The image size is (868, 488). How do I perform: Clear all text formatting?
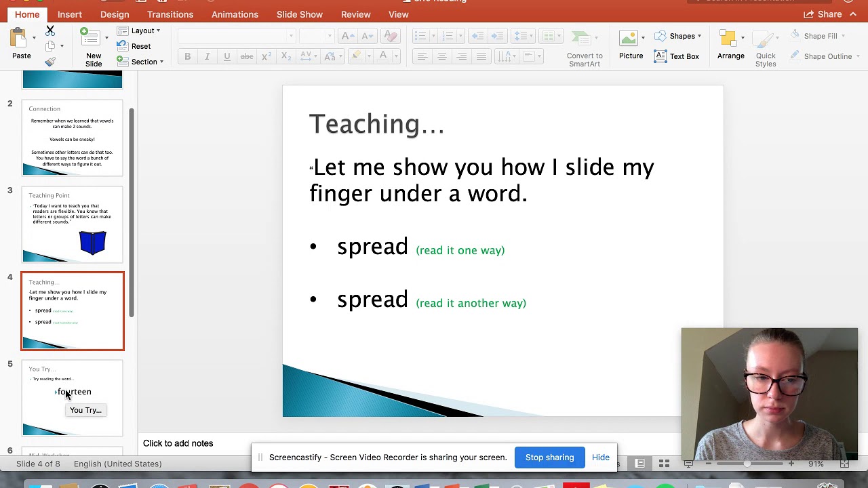(x=390, y=36)
